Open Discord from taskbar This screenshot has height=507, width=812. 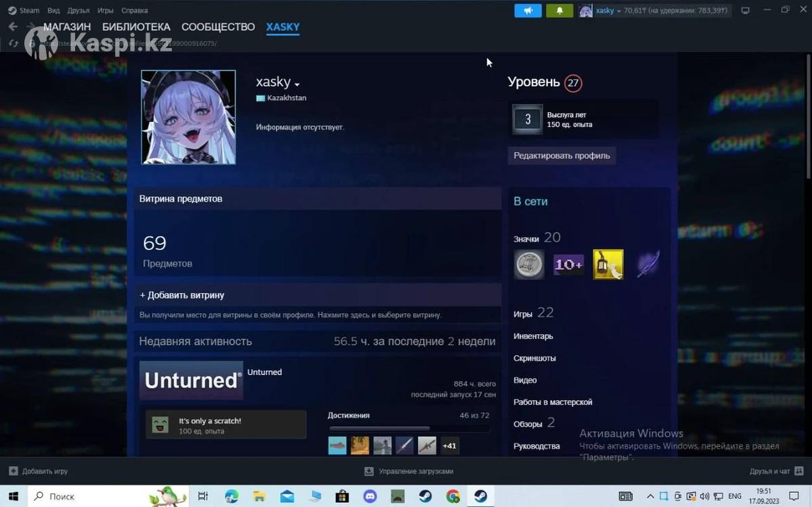click(370, 496)
